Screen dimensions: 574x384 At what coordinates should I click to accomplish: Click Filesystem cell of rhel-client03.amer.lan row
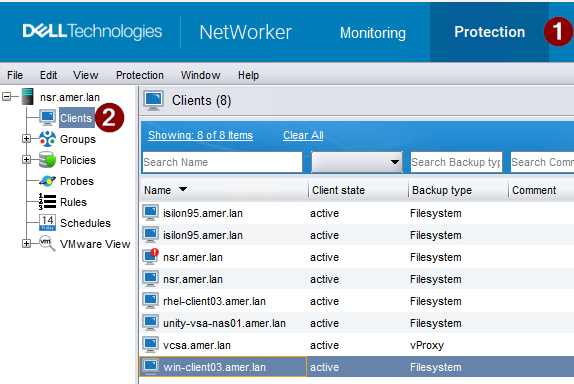pos(436,301)
